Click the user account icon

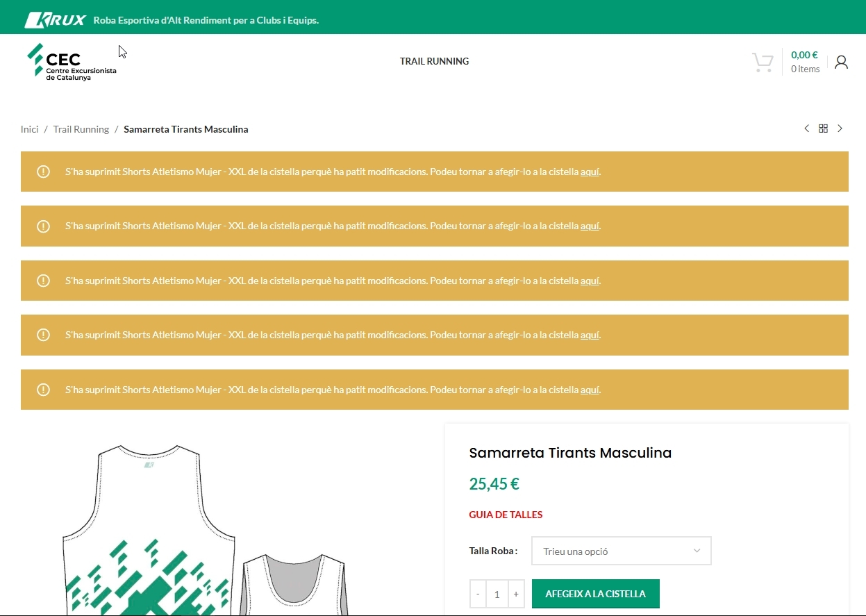(841, 63)
